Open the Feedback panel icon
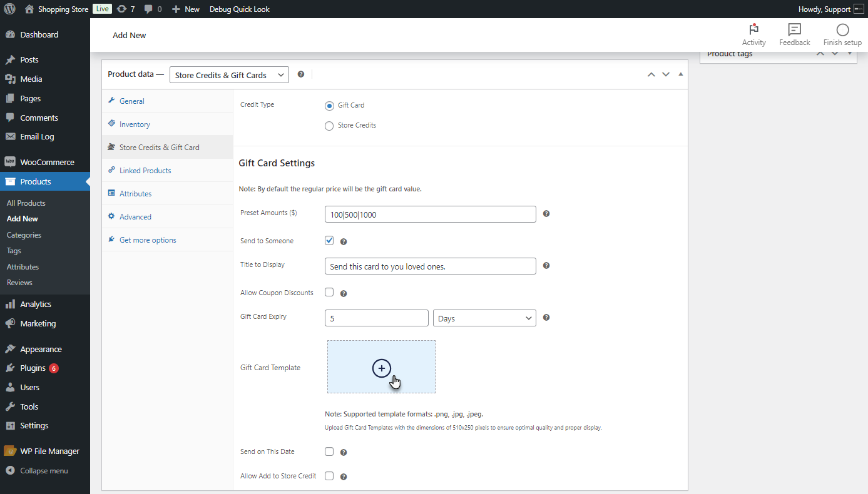 795,29
